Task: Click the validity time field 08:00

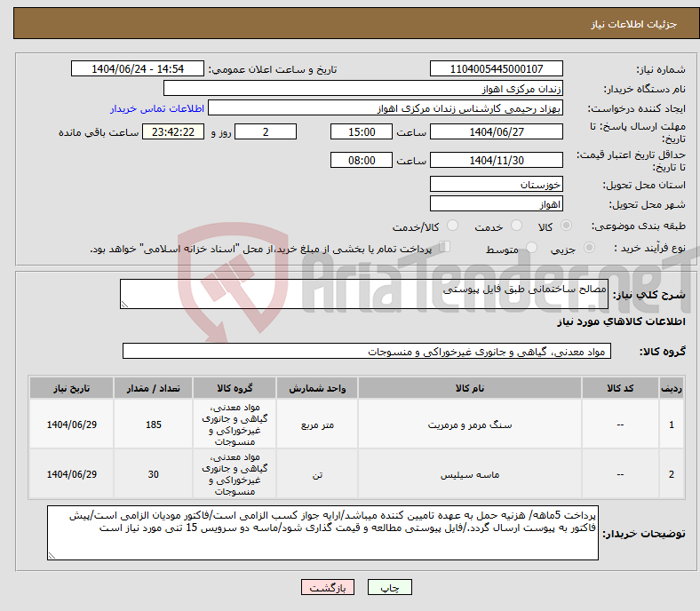Action: coord(362,160)
